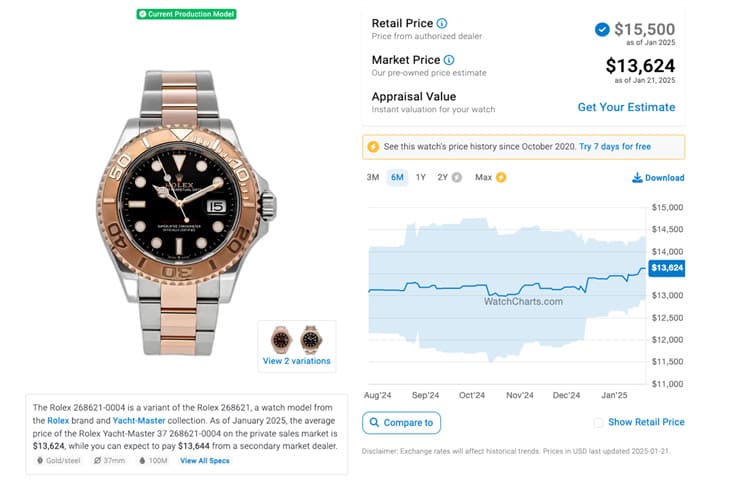Click the Market Price info icon

pyautogui.click(x=449, y=60)
